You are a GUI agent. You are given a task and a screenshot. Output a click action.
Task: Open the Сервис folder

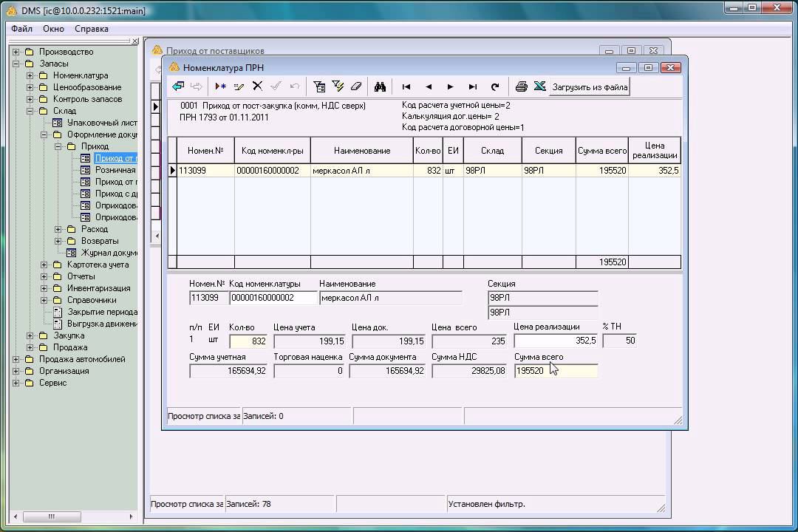tap(53, 383)
